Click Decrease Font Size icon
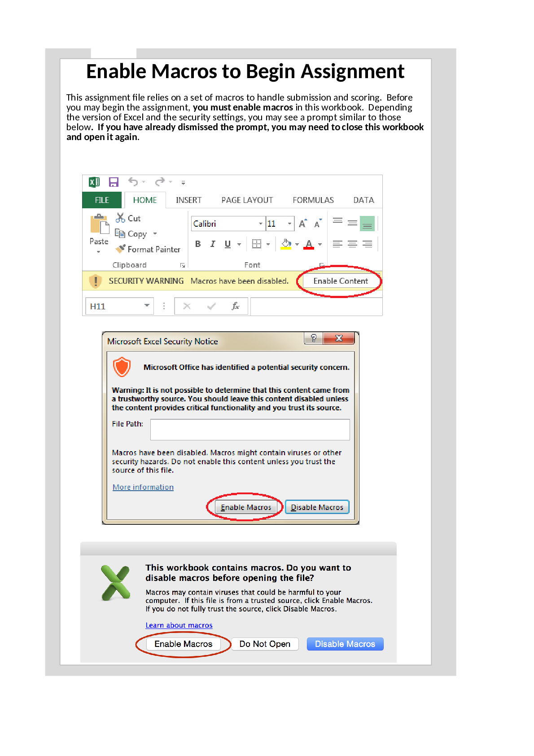 (318, 223)
